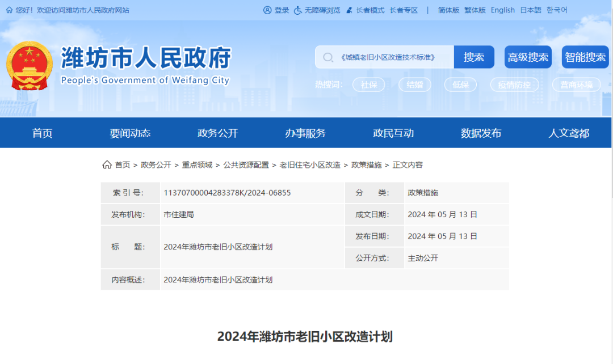The height and width of the screenshot is (364, 613).
Task: Click the national emblem logo
Action: [30, 66]
